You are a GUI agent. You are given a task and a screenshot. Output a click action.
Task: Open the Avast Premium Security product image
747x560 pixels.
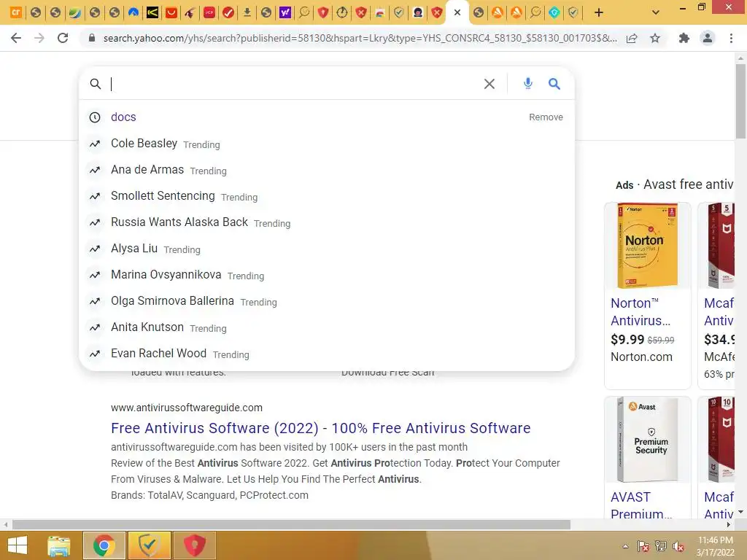(x=648, y=440)
